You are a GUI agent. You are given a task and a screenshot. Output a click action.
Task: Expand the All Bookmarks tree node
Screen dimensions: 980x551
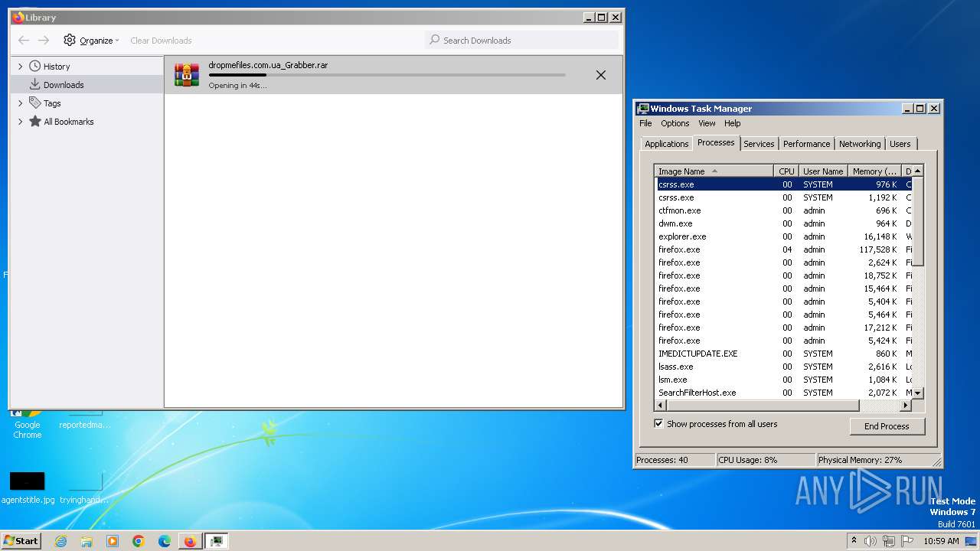point(20,122)
